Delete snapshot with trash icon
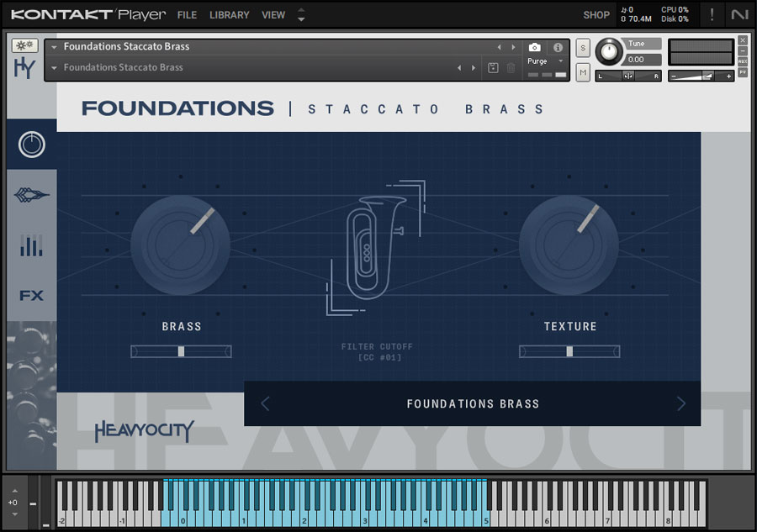The height and width of the screenshot is (532, 757). click(511, 68)
